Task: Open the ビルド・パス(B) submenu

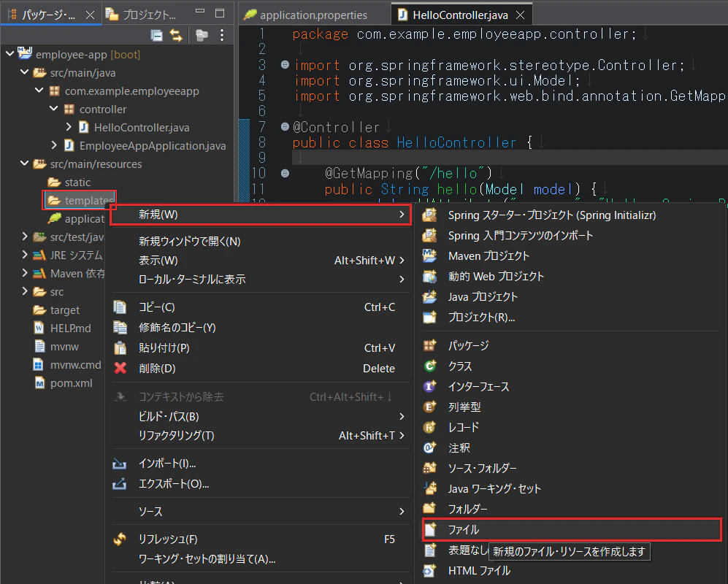Action: pos(261,416)
